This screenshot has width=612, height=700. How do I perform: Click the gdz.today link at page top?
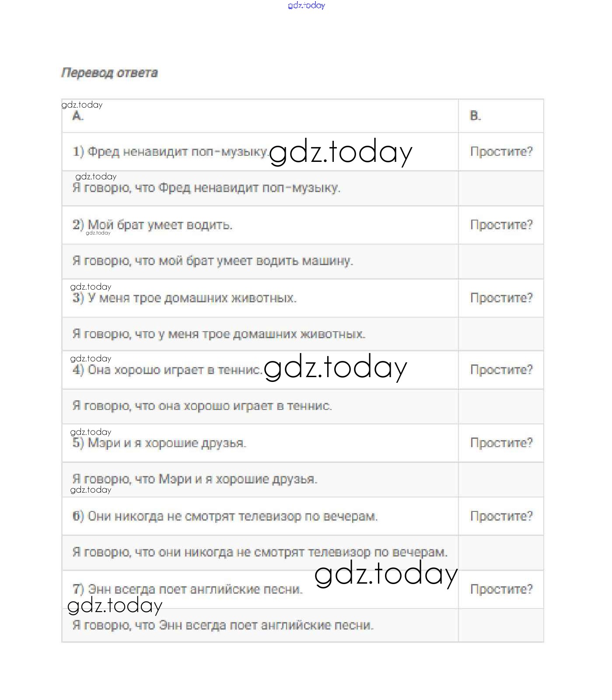(306, 5)
